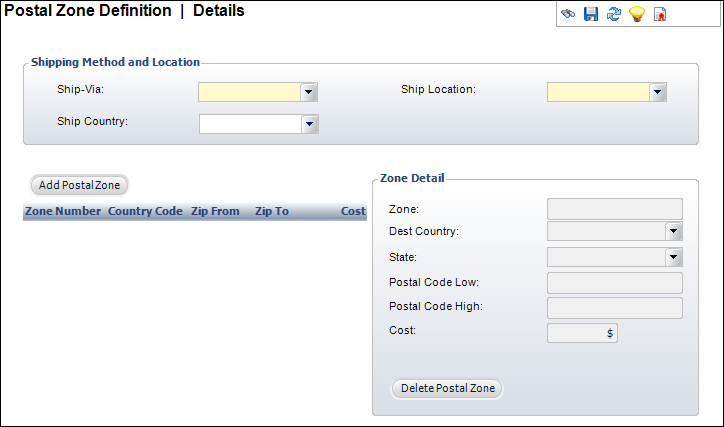Click the binoculars search icon
The width and height of the screenshot is (724, 427).
568,15
